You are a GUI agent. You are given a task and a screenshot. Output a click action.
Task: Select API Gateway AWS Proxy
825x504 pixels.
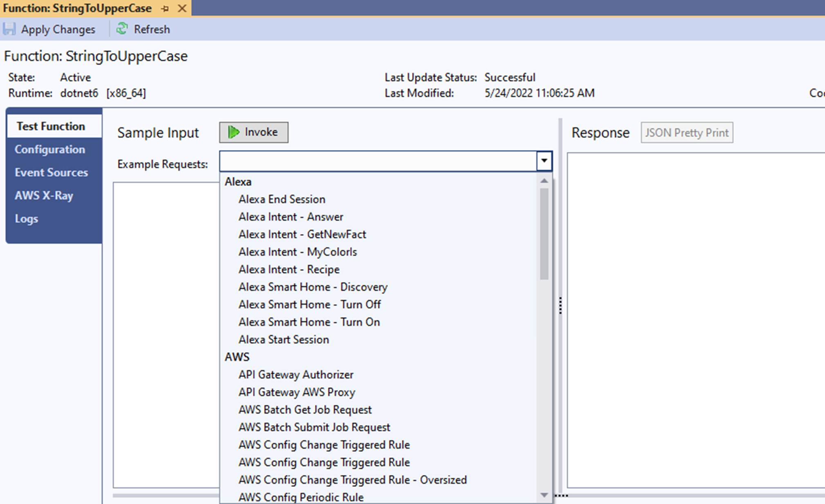point(297,392)
